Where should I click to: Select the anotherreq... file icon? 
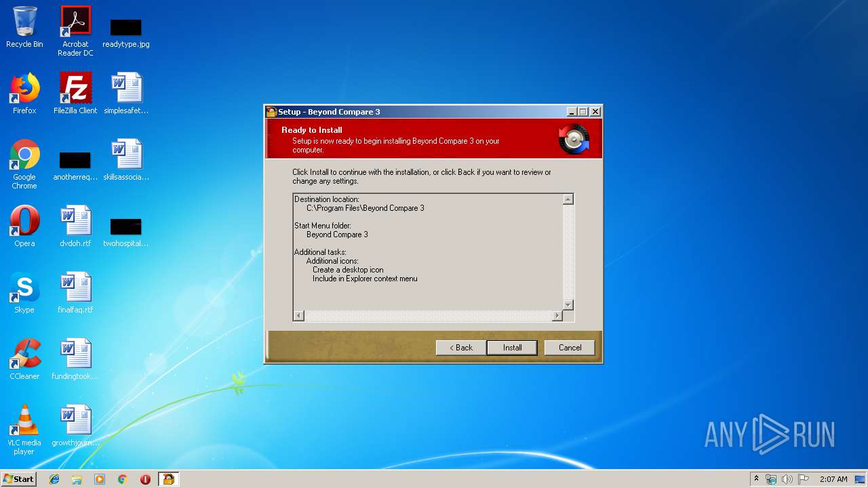[x=75, y=166]
